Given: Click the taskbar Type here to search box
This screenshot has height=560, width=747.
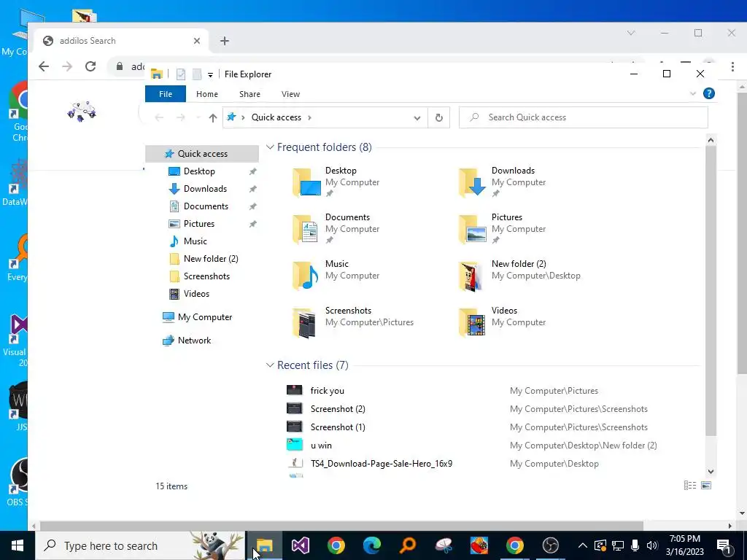Looking at the screenshot, I should coord(140,545).
